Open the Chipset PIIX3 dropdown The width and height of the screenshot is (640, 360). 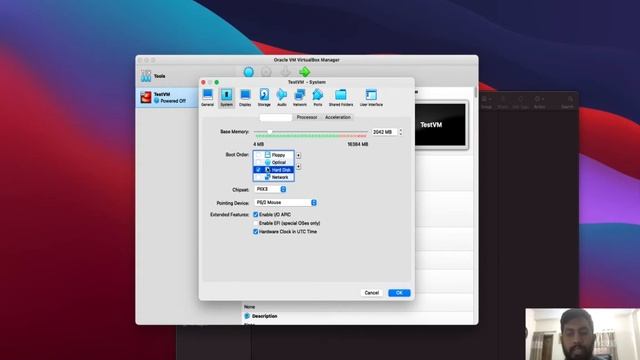coord(270,189)
